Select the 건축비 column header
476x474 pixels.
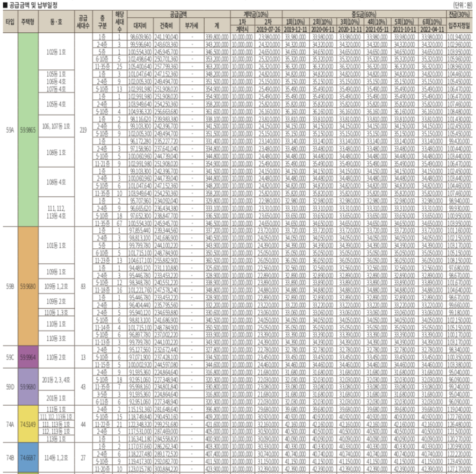pos(167,25)
